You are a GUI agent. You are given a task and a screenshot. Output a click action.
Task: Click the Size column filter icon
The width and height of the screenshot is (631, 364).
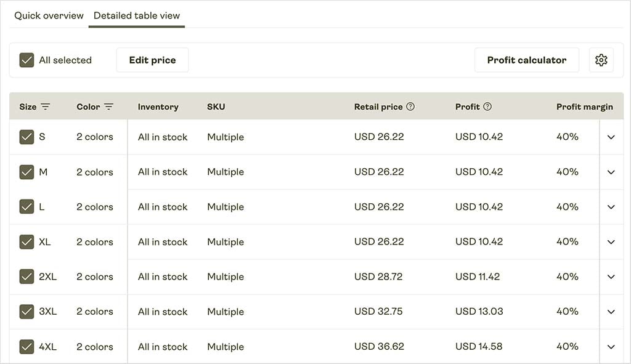(x=46, y=107)
